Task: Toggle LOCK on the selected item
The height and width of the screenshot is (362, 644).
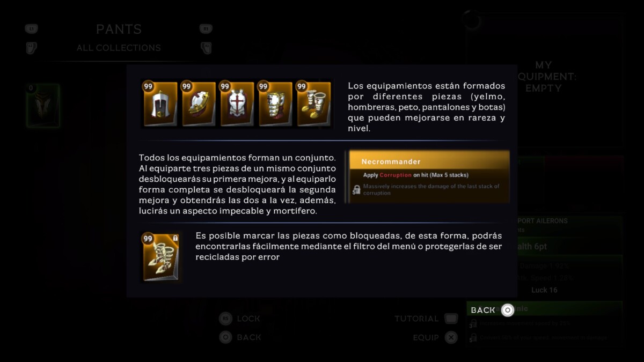Action: coord(248,319)
